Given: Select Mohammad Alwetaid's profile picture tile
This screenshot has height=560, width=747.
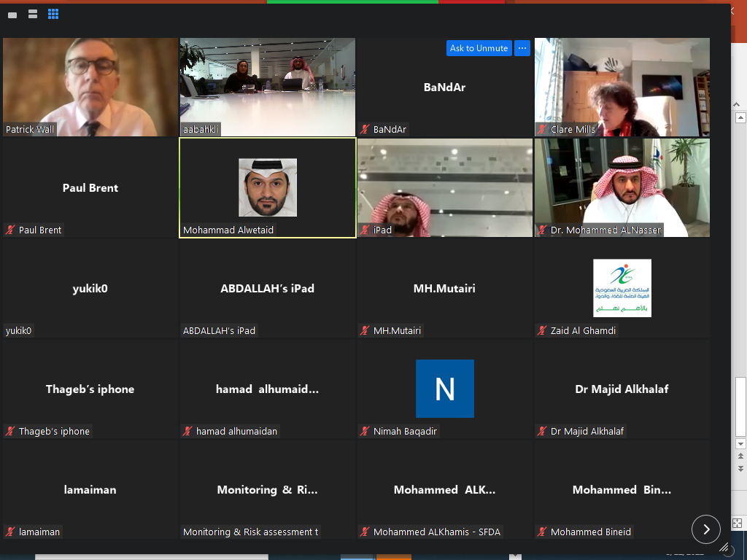Looking at the screenshot, I should coord(268,187).
